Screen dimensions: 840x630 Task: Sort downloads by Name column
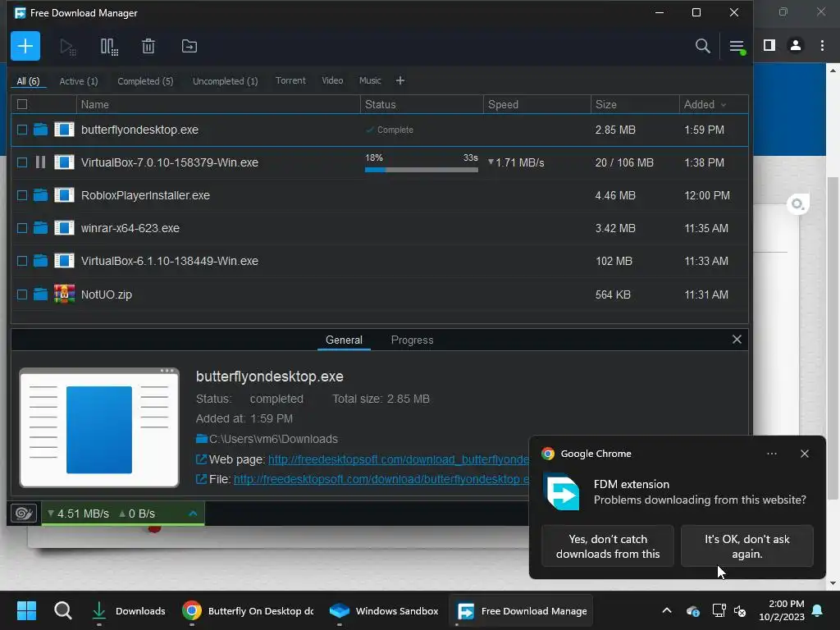click(x=218, y=104)
